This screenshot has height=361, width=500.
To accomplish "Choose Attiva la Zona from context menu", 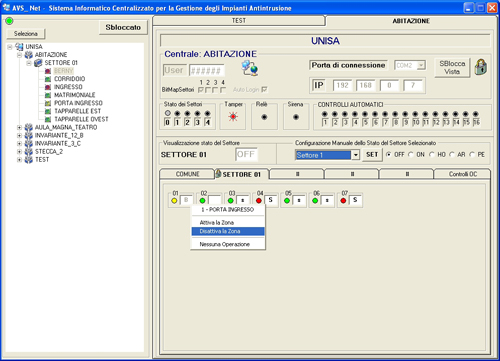I will (x=228, y=223).
